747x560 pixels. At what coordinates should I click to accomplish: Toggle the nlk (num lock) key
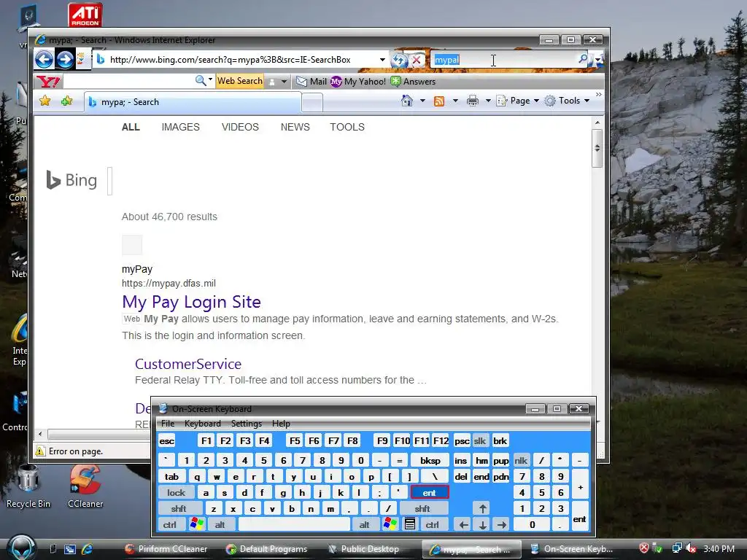coord(521,461)
